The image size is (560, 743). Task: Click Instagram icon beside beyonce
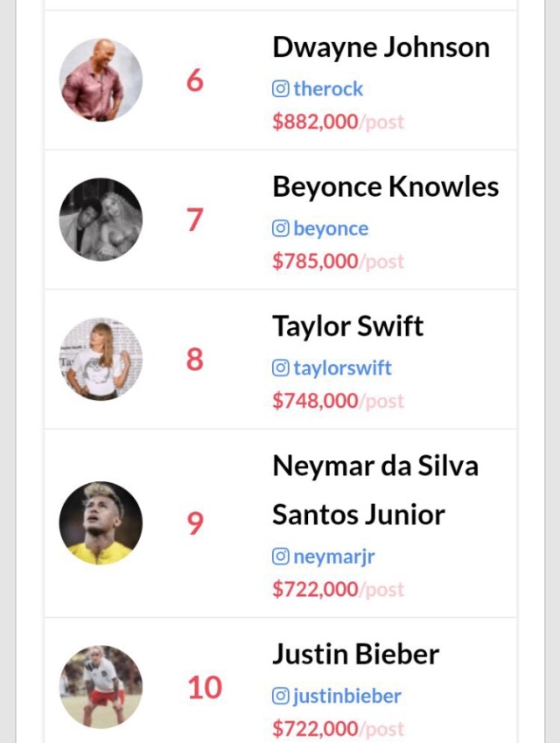tap(281, 228)
